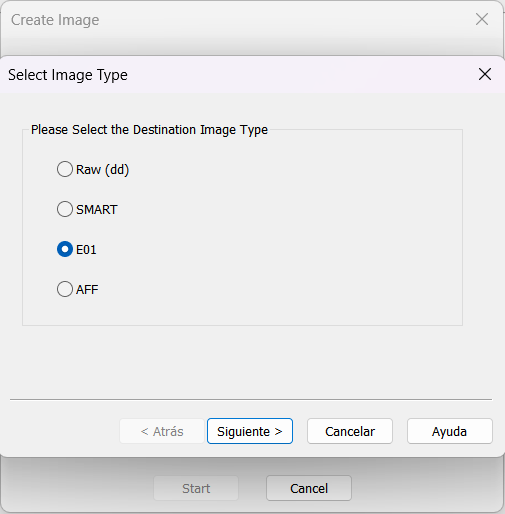Close the Create Image window
The width and height of the screenshot is (505, 514).
coord(482,19)
